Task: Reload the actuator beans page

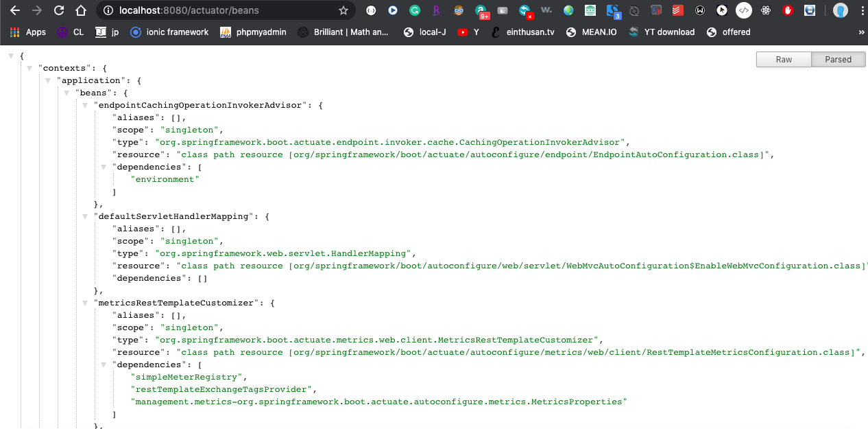Action: click(59, 10)
